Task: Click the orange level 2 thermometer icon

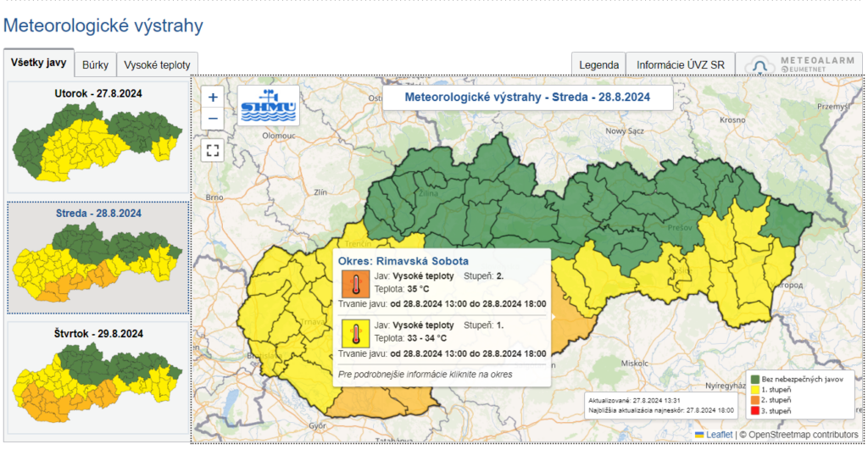Action: [354, 284]
